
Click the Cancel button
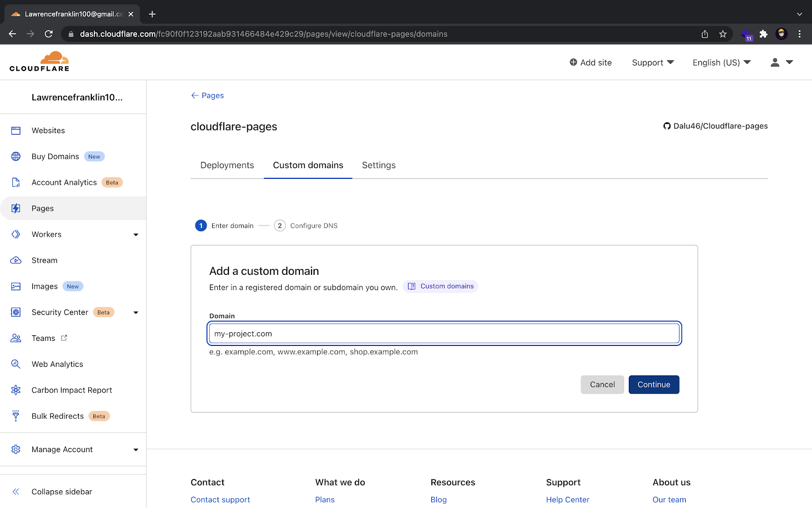602,385
